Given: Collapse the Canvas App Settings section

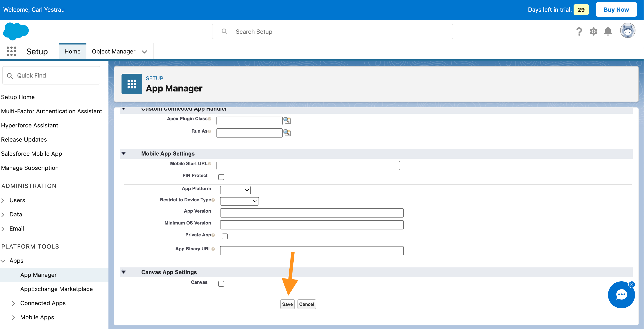Looking at the screenshot, I should click(124, 272).
